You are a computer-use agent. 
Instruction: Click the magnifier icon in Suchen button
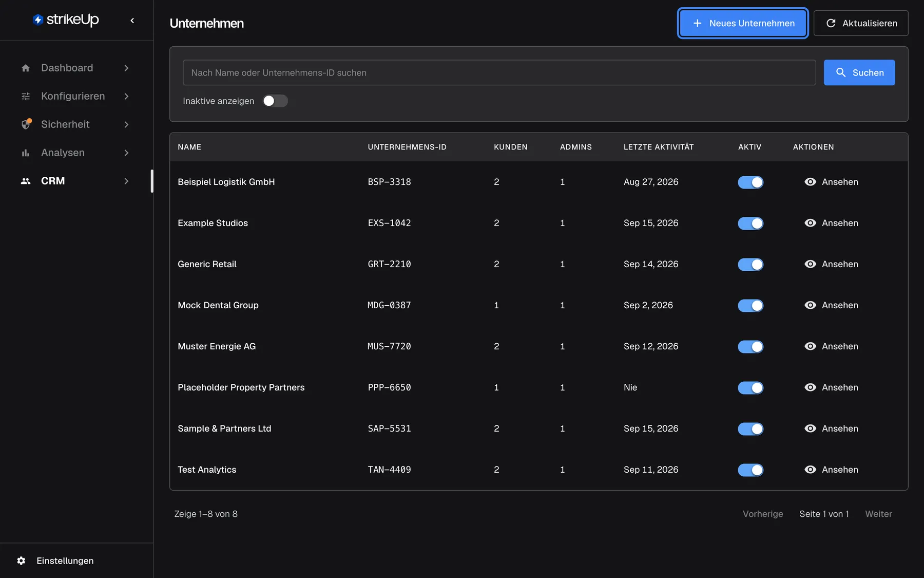pyautogui.click(x=841, y=72)
